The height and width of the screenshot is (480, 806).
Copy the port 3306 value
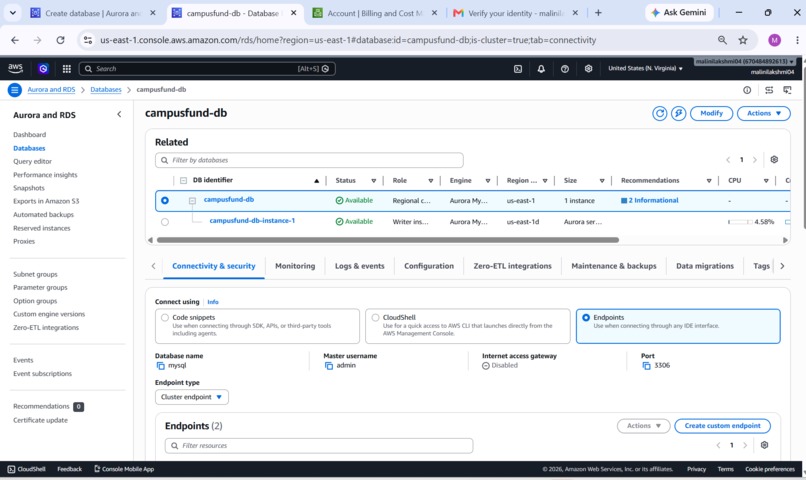pyautogui.click(x=647, y=366)
